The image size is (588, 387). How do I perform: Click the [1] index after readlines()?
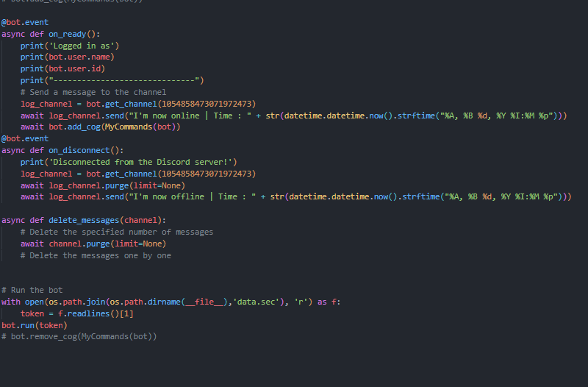(x=126, y=314)
